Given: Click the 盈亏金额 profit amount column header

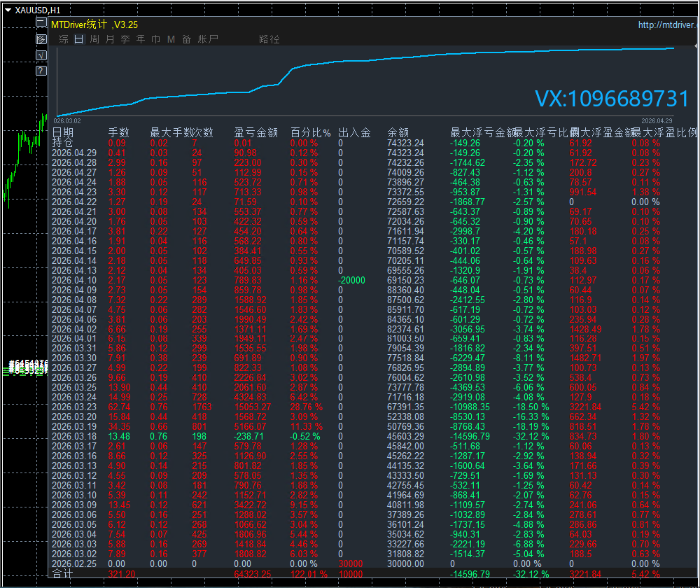Looking at the screenshot, I should [x=255, y=132].
